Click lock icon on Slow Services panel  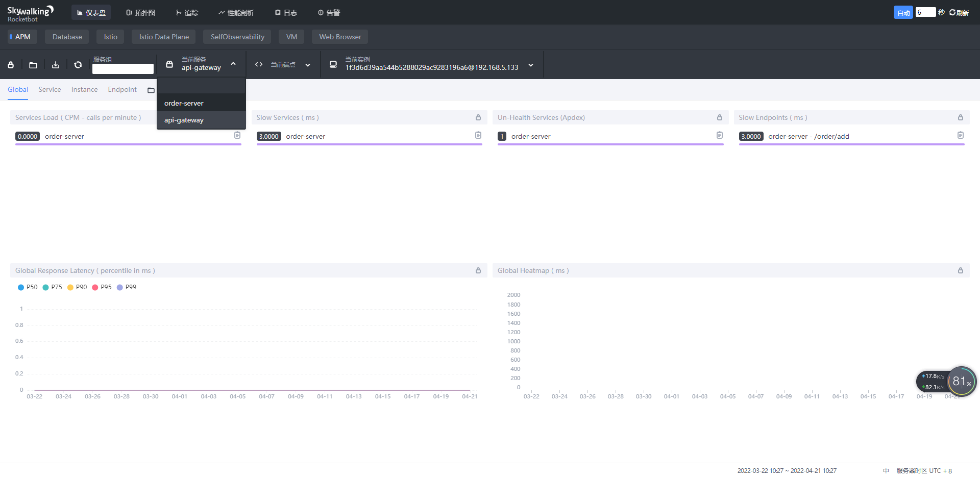478,117
